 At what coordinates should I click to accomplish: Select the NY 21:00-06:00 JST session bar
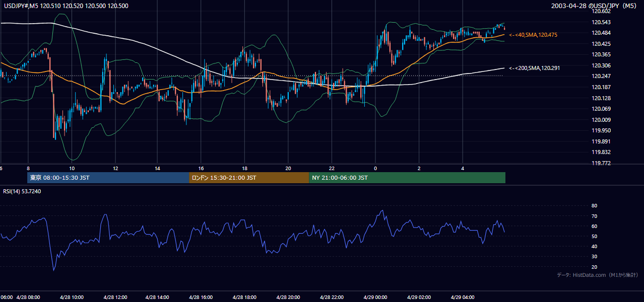coord(407,178)
